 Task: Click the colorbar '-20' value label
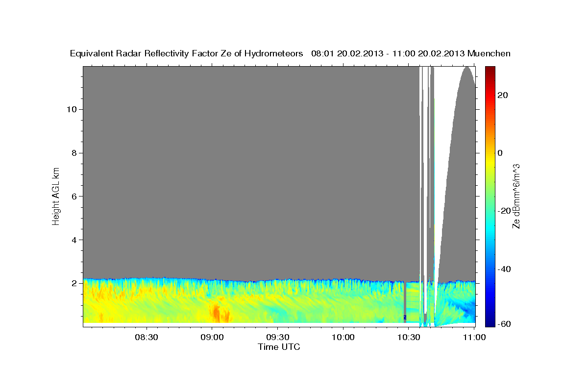(x=504, y=211)
